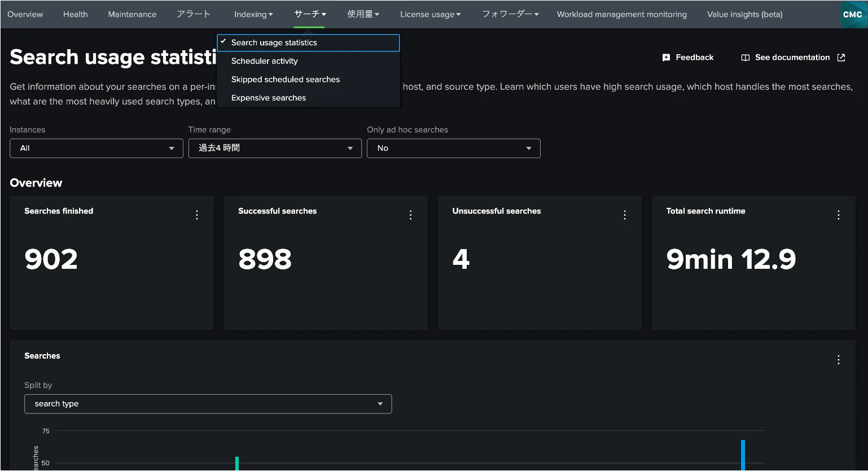
Task: Click the See documentation link text
Action: (x=792, y=58)
